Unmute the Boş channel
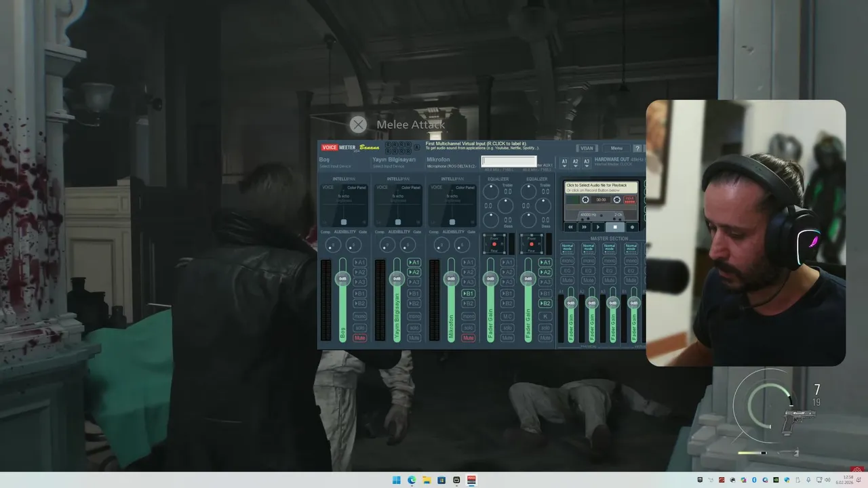Viewport: 868px width, 488px height. (x=359, y=338)
